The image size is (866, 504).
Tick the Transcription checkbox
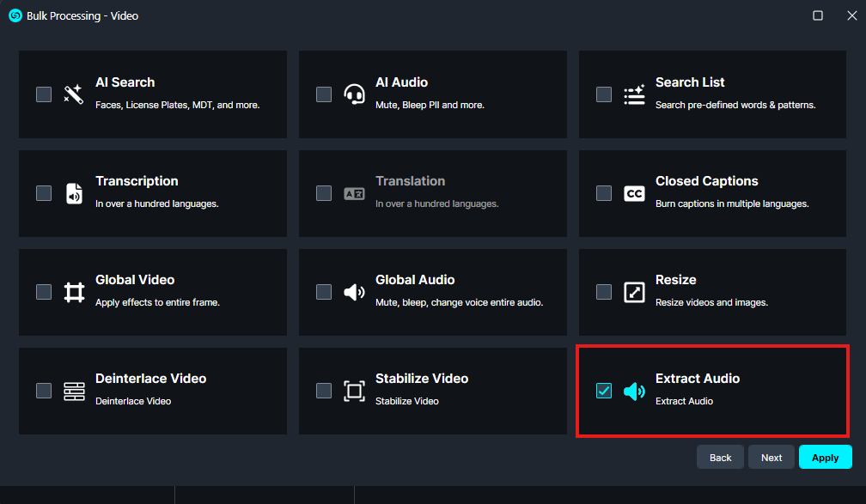pos(44,193)
